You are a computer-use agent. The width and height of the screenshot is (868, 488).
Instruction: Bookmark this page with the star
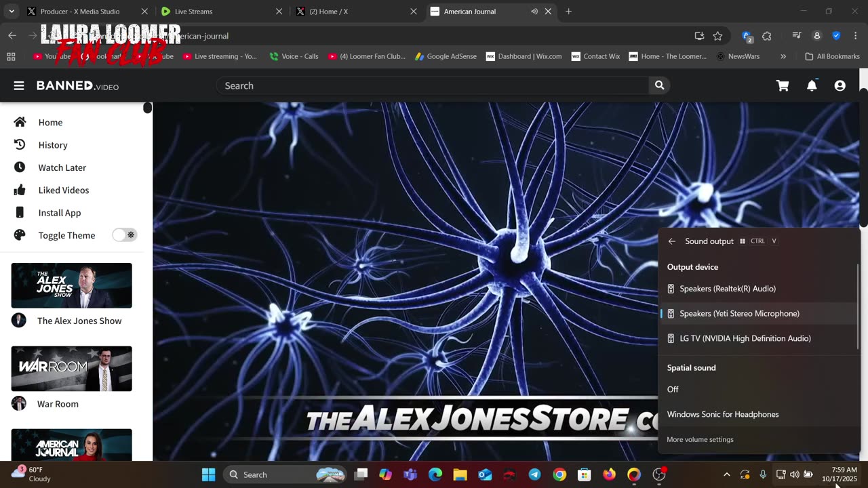717,36
